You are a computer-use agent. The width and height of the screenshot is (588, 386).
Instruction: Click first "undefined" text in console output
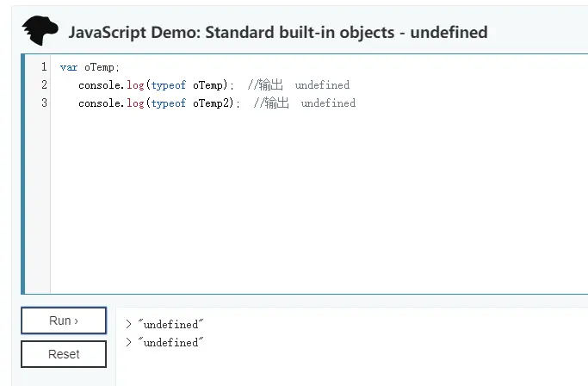(170, 324)
